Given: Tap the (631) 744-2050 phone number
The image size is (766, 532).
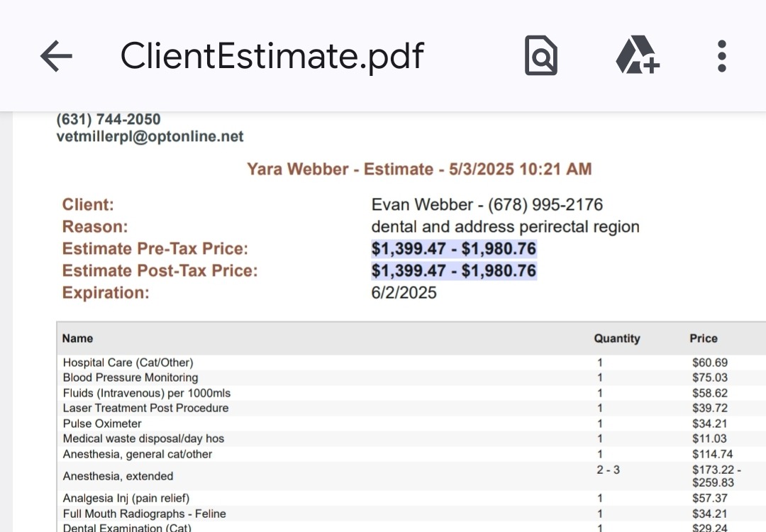Looking at the screenshot, I should point(109,119).
